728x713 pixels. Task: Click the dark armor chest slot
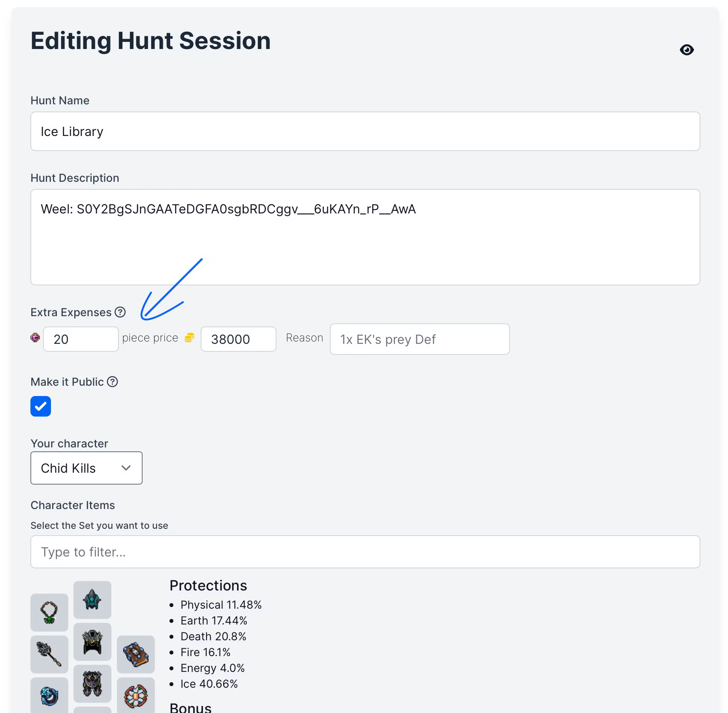tap(92, 641)
